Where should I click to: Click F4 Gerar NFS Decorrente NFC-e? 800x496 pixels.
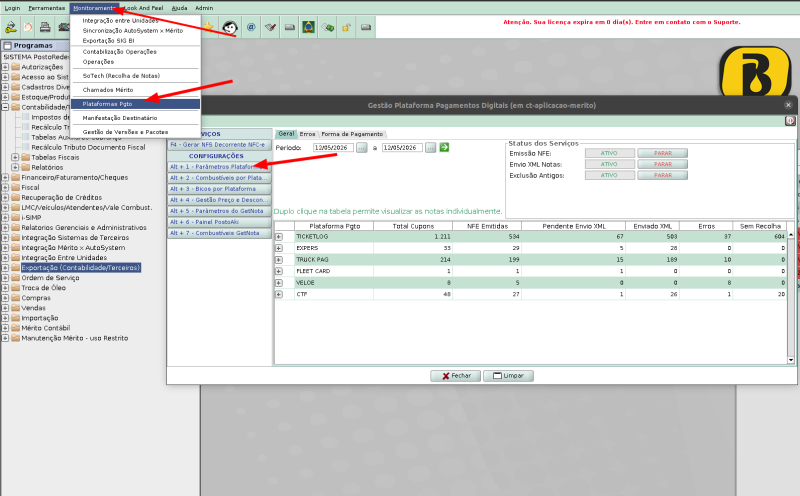coord(219,145)
